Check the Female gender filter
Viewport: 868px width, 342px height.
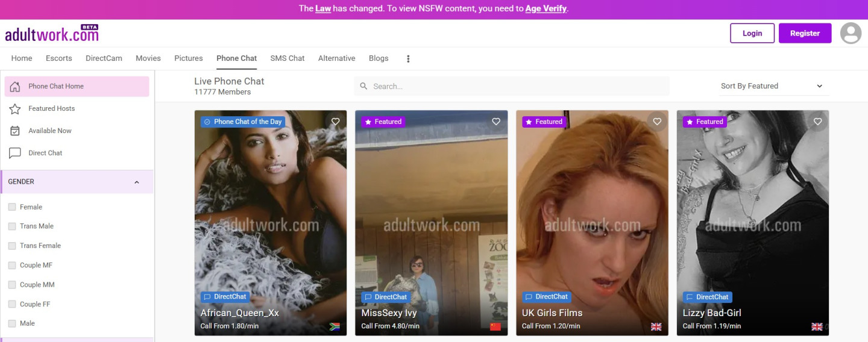point(12,207)
